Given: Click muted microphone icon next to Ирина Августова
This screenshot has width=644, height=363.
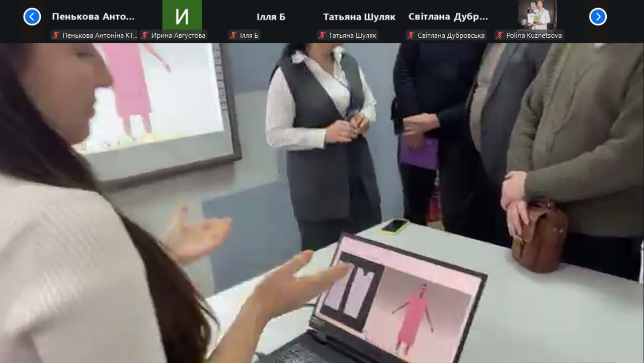Looking at the screenshot, I should tap(145, 35).
